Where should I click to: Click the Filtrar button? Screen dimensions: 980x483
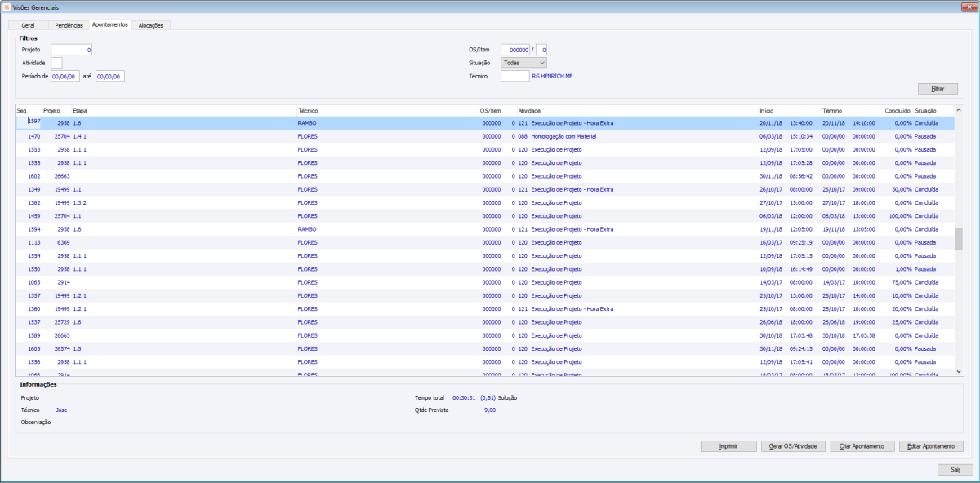click(x=938, y=88)
